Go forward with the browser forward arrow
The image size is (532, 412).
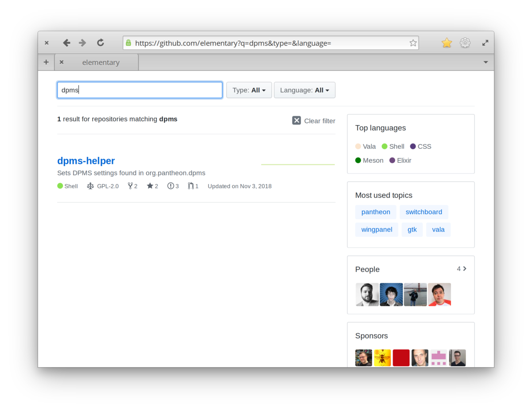[x=82, y=43]
